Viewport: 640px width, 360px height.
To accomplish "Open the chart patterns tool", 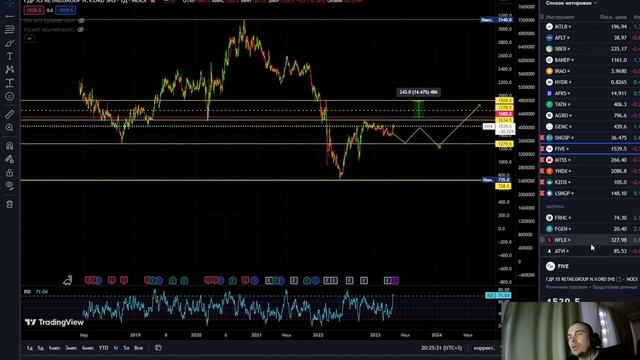I will [9, 69].
